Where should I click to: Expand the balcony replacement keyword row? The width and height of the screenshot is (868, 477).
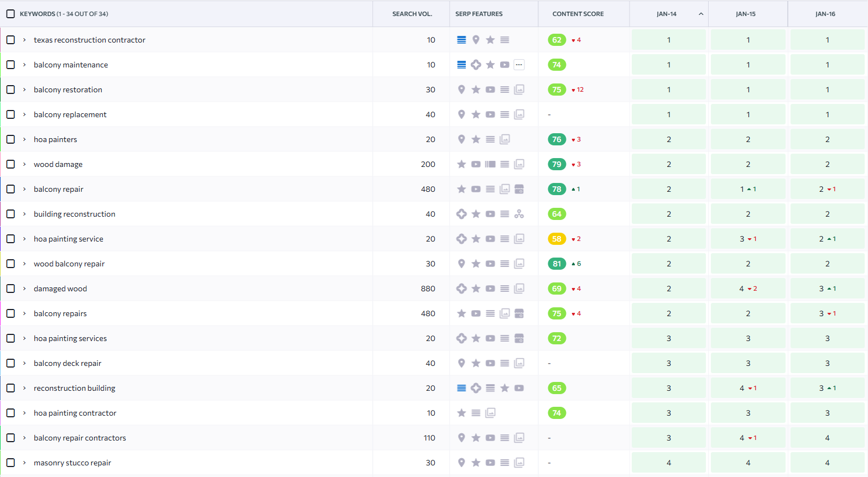pyautogui.click(x=24, y=114)
